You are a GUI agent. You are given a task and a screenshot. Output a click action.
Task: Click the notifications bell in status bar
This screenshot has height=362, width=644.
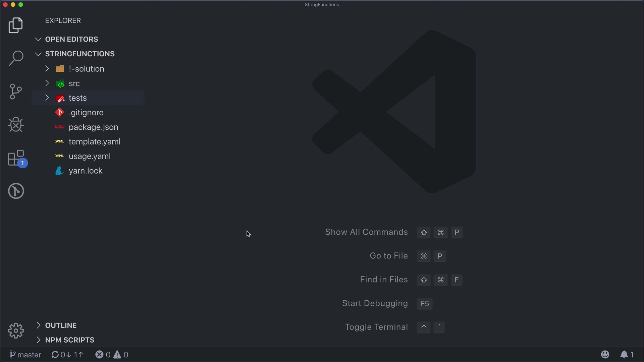click(626, 355)
